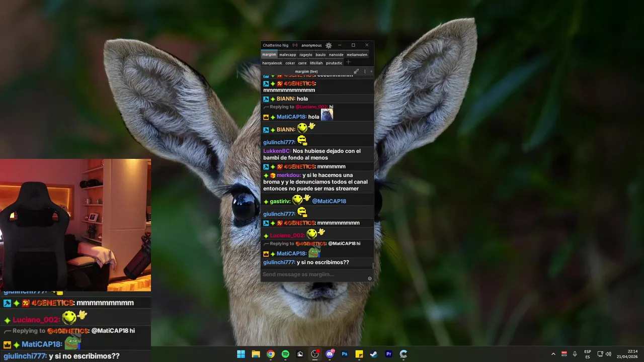Click the margiim (live) split header
The width and height of the screenshot is (644, 362).
point(306,71)
